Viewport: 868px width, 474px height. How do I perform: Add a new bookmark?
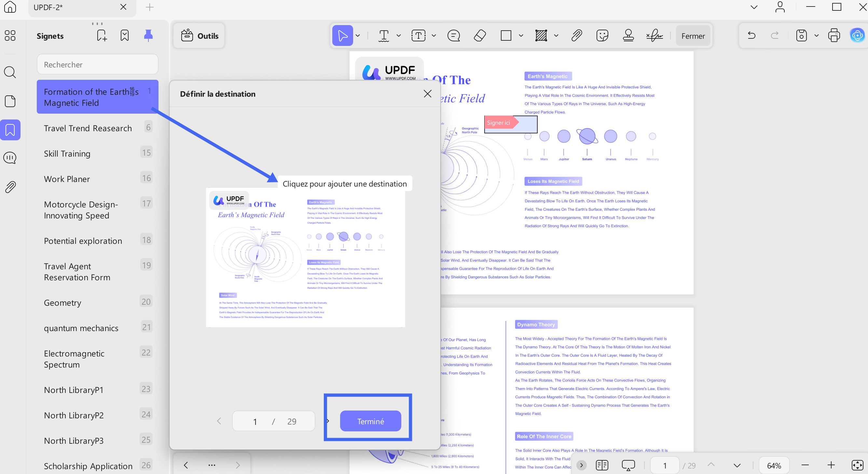tap(102, 36)
